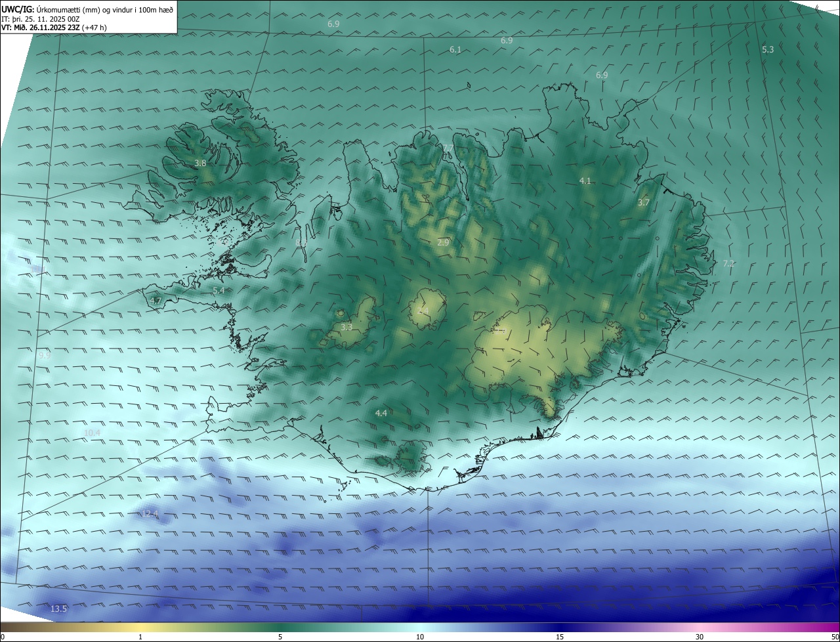Click the 4.7 value on the map
This screenshot has width=840, height=642.
coord(156,301)
